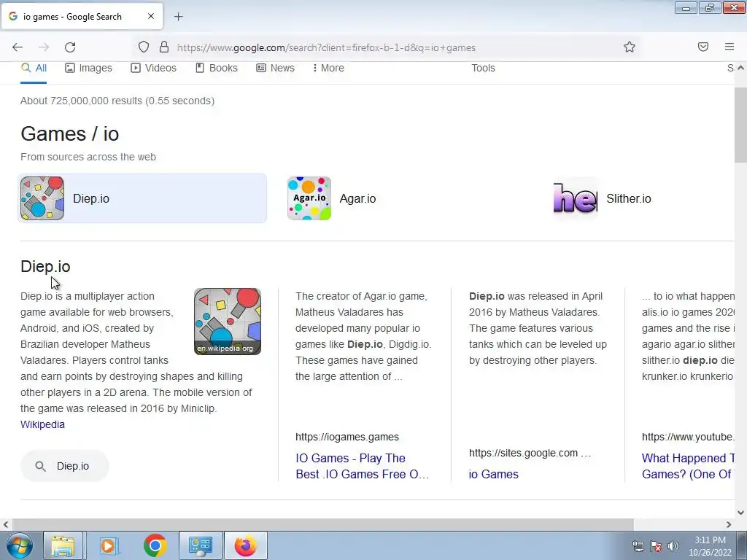Click the Diep.io section heading
Image resolution: width=747 pixels, height=560 pixels.
click(x=45, y=267)
